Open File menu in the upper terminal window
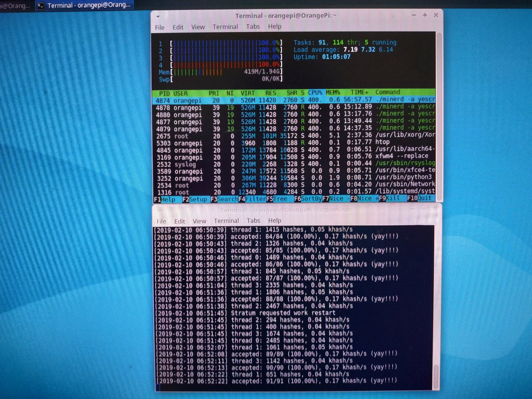The width and height of the screenshot is (532, 399). point(160,27)
